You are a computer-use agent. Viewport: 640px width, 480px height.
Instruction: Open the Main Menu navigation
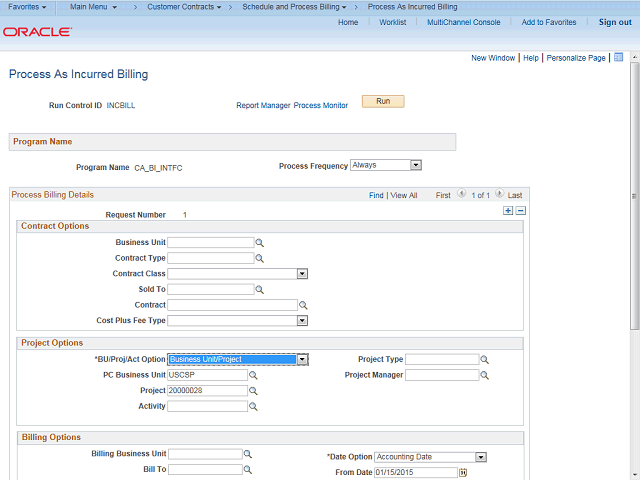click(x=93, y=7)
